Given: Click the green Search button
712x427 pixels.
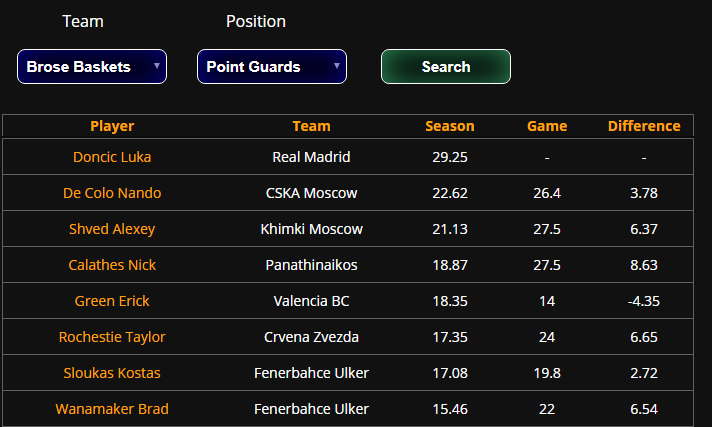Looking at the screenshot, I should click(x=445, y=67).
